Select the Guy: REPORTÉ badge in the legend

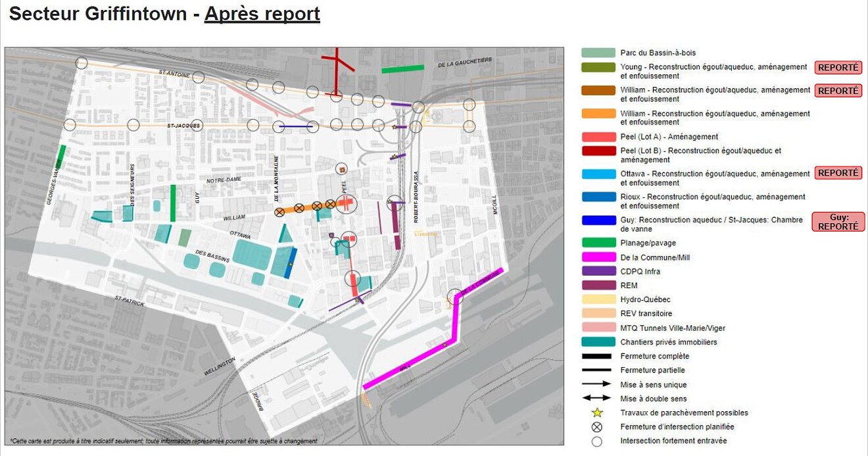pyautogui.click(x=839, y=222)
